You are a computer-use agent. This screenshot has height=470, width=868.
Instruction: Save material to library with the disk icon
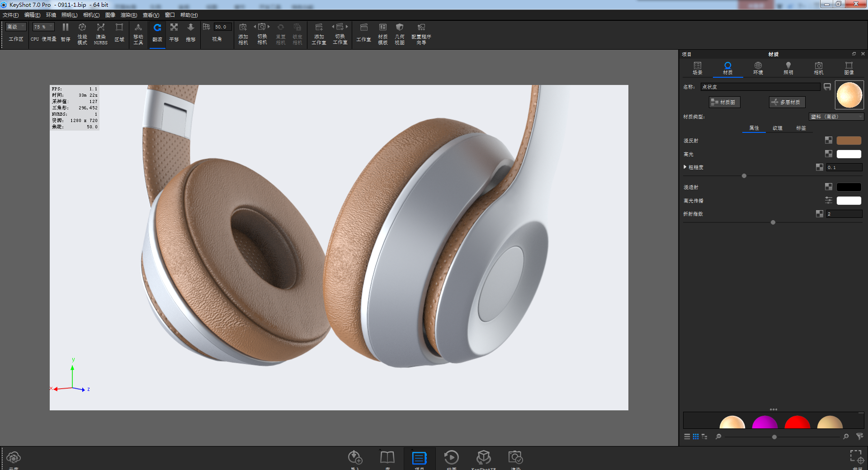tap(827, 87)
